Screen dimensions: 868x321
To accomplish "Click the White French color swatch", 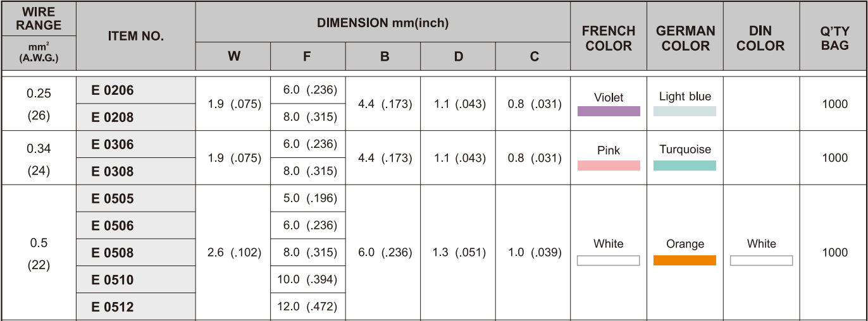I will coord(609,260).
